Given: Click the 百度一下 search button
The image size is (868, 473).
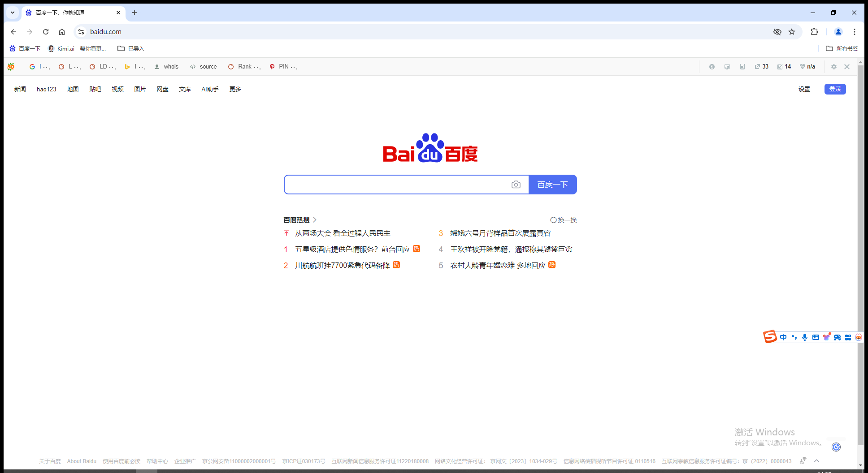Looking at the screenshot, I should point(553,185).
